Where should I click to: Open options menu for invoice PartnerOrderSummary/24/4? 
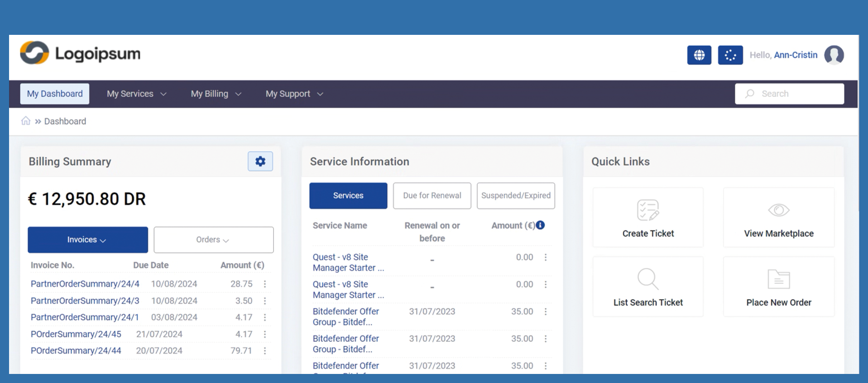[265, 284]
